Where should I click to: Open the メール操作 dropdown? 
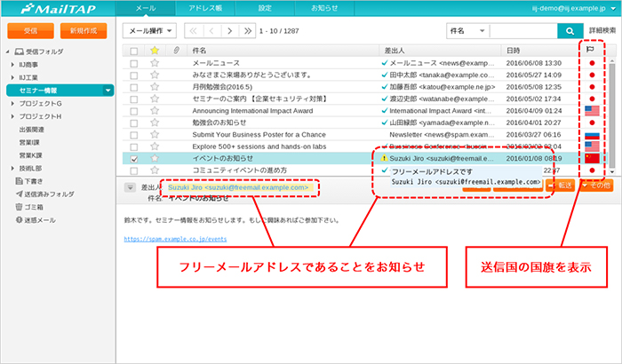point(148,30)
